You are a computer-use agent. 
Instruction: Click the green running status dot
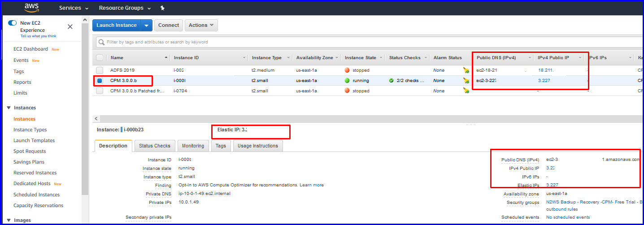(x=347, y=81)
